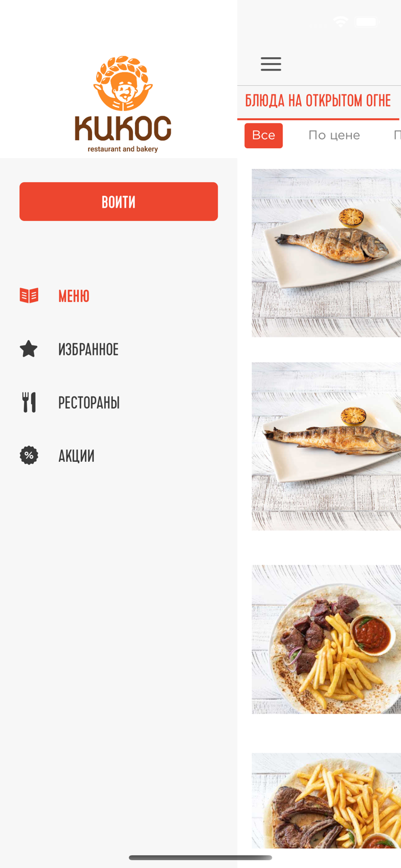This screenshot has height=868, width=401.
Task: Tap the hamburger menu icon
Action: (271, 64)
